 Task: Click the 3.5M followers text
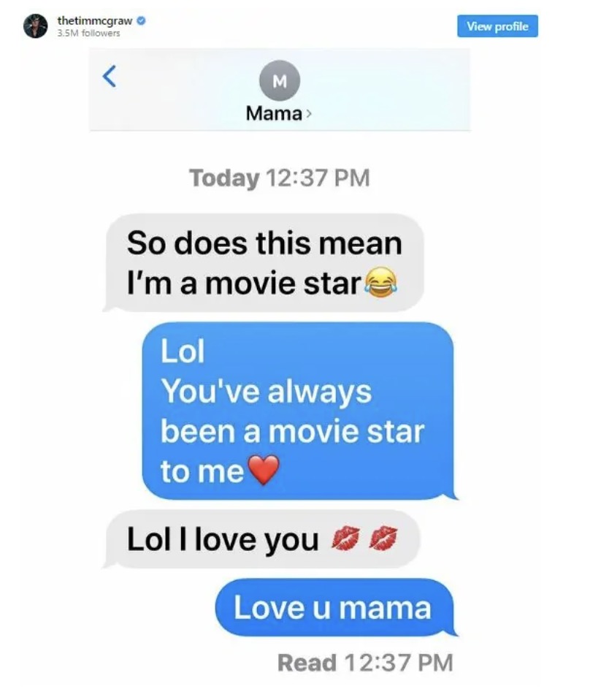88,34
